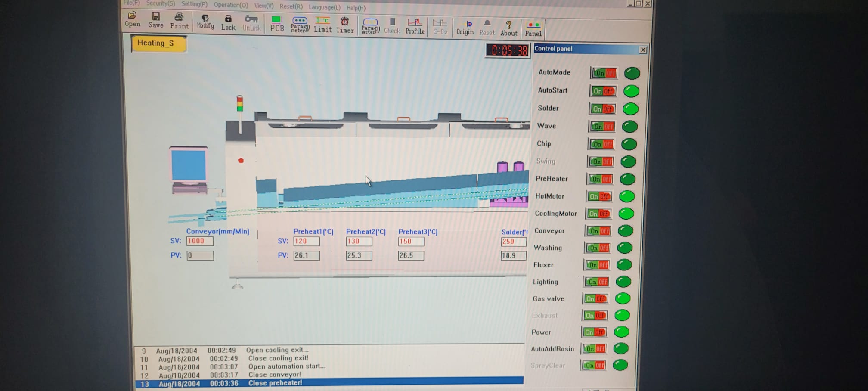The image size is (868, 391).
Task: Open the Security(S) menu
Action: (x=161, y=3)
